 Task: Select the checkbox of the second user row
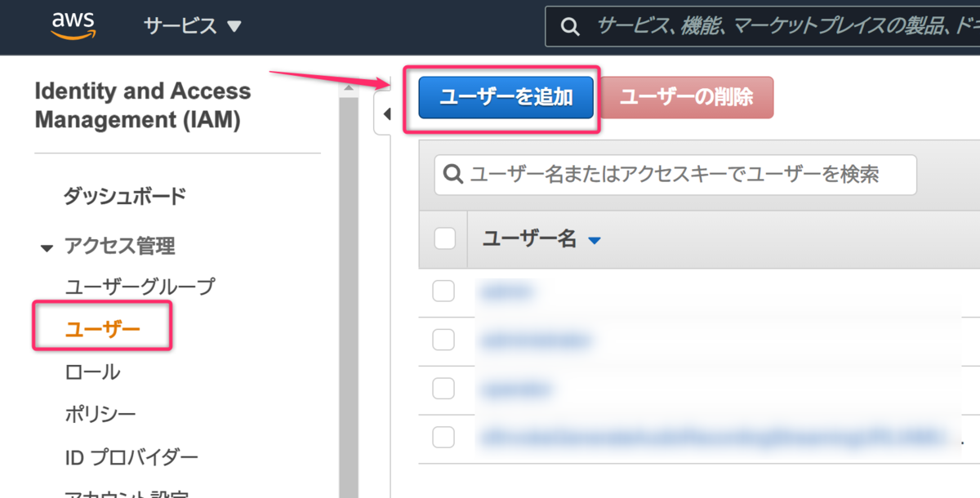click(443, 340)
